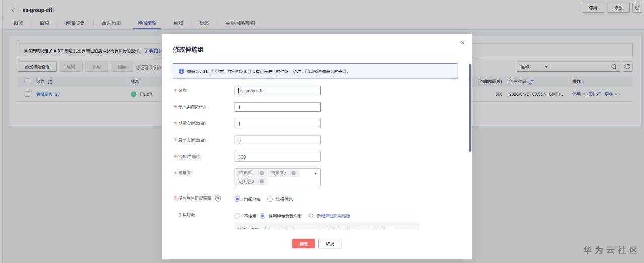This screenshot has width=644, height=263.
Task: Select the 伸缩策略 tab
Action: point(147,23)
